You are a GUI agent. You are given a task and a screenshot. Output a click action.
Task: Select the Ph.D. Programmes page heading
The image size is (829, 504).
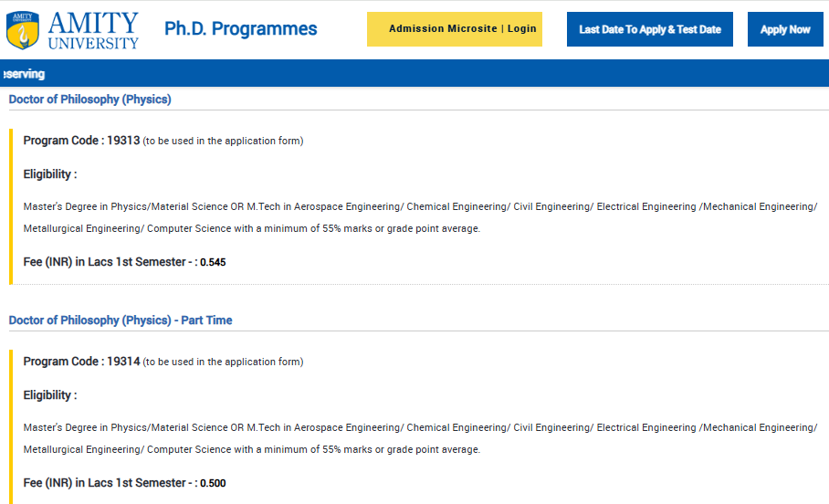click(x=240, y=29)
